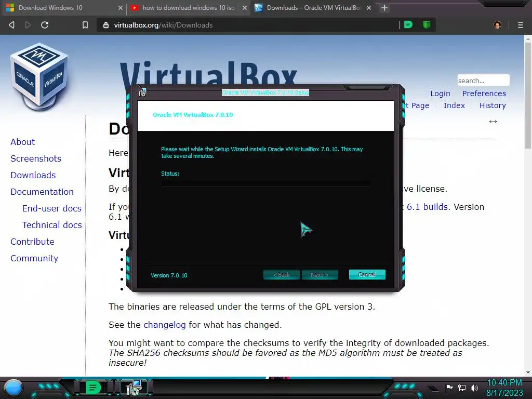Reload the VirtualBox downloads page
Image resolution: width=532 pixels, height=399 pixels.
(45, 25)
